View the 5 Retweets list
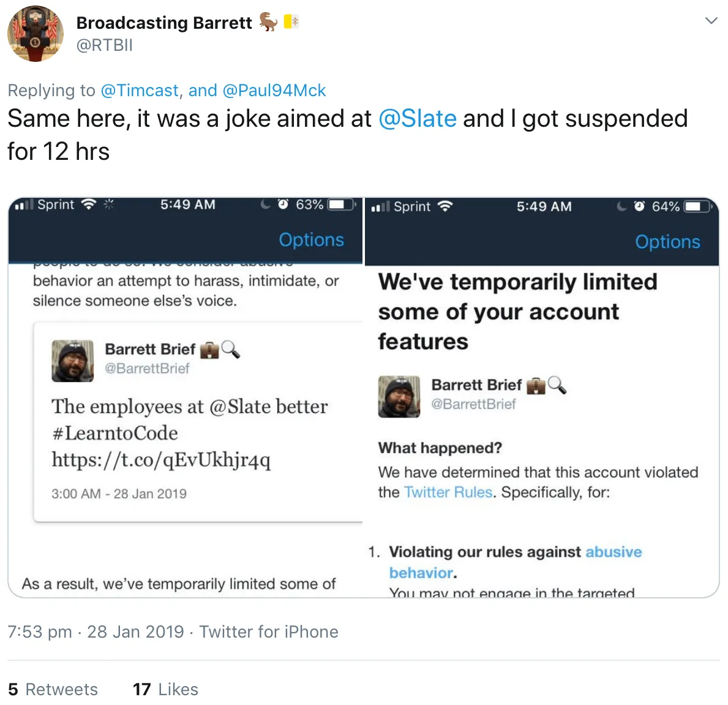Viewport: 728px width, 705px height. (x=53, y=689)
